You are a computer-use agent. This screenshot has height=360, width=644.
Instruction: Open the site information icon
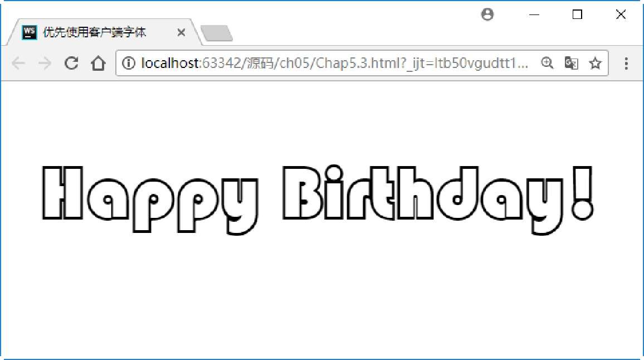click(129, 63)
